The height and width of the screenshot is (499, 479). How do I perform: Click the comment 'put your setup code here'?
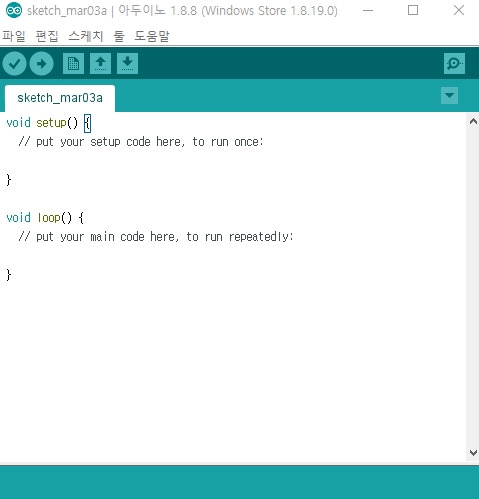110,142
